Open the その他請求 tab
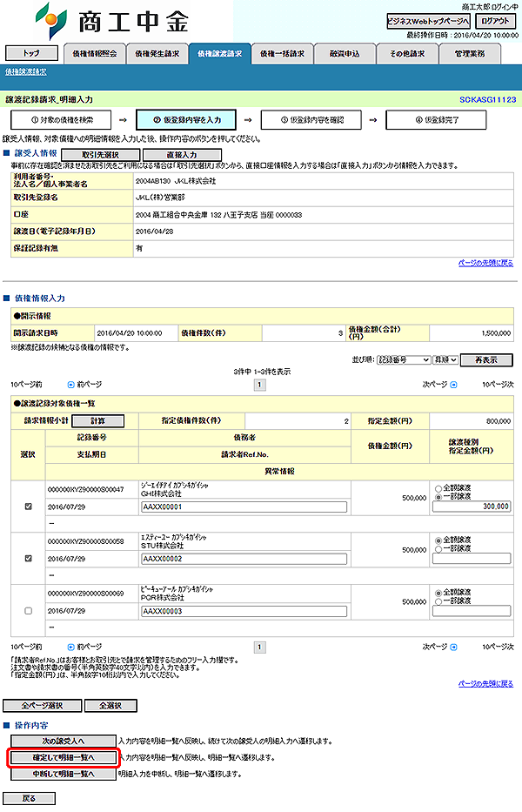522x812 pixels. pyautogui.click(x=407, y=54)
